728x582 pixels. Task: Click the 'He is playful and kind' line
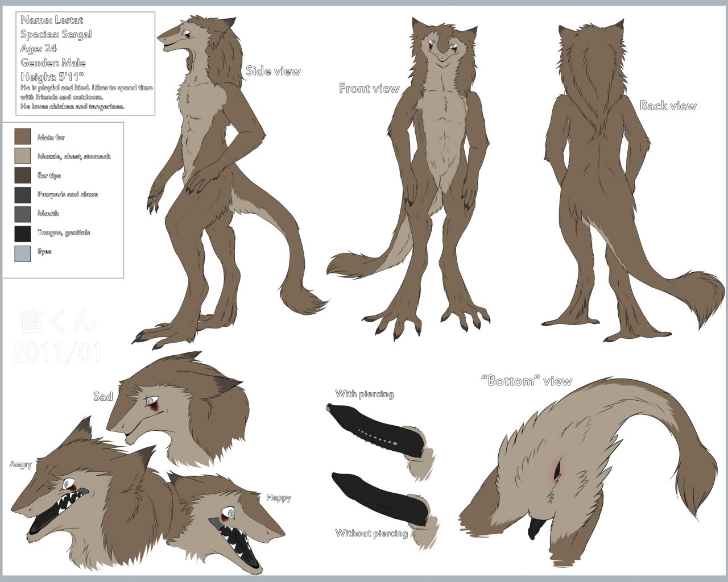click(86, 88)
